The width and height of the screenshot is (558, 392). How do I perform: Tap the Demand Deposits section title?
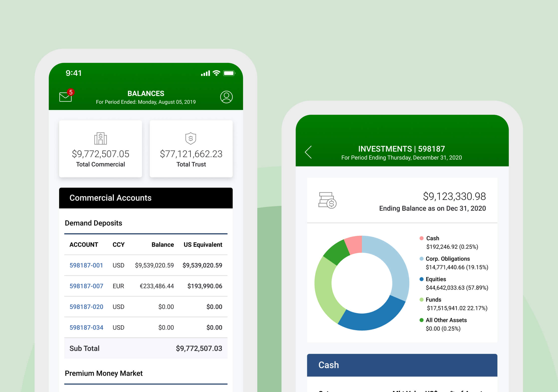pyautogui.click(x=93, y=223)
